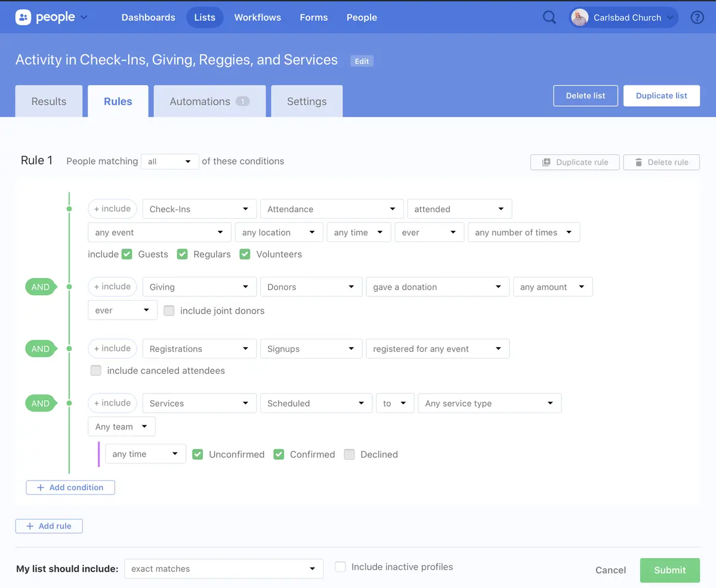The height and width of the screenshot is (588, 716).
Task: Open the Dashboards menu
Action: (x=149, y=17)
